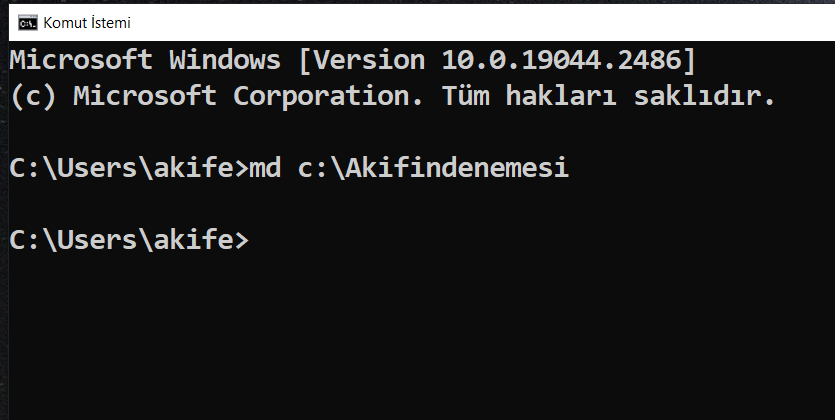The width and height of the screenshot is (835, 420).
Task: Click the second C:\Users\akife> prompt text
Action: pyautogui.click(x=129, y=240)
